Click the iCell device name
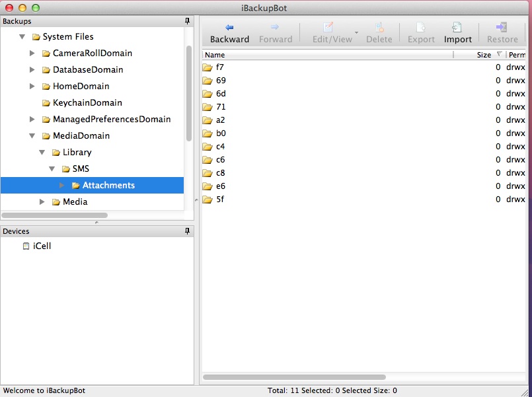 point(42,246)
